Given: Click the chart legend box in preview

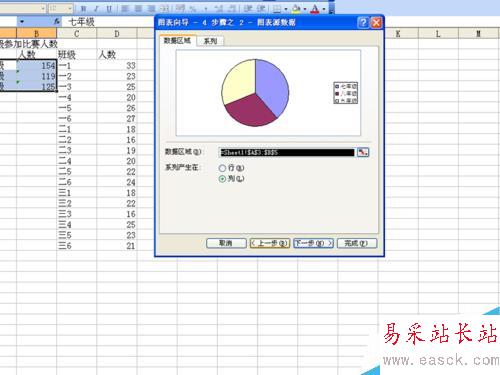Looking at the screenshot, I should [346, 93].
